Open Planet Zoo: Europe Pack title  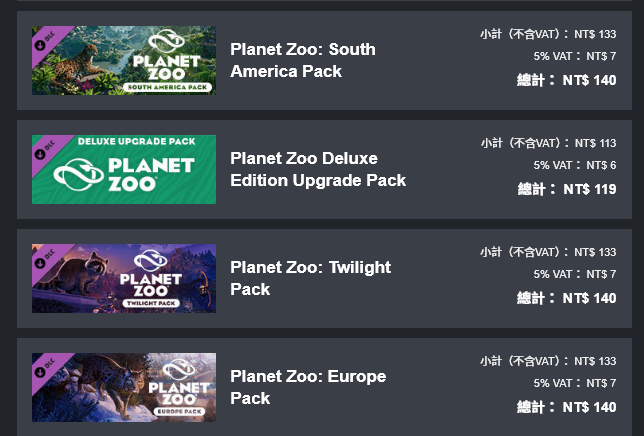pos(308,387)
